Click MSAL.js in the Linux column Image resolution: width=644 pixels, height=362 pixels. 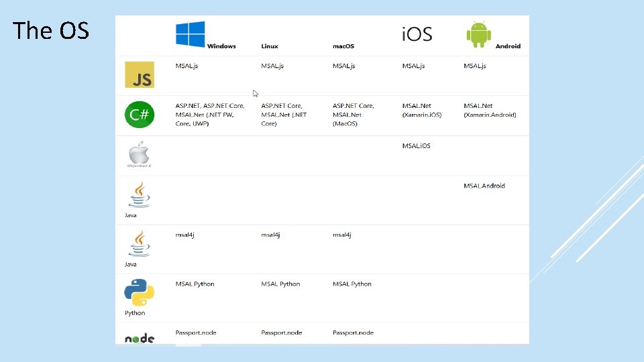pyautogui.click(x=272, y=66)
